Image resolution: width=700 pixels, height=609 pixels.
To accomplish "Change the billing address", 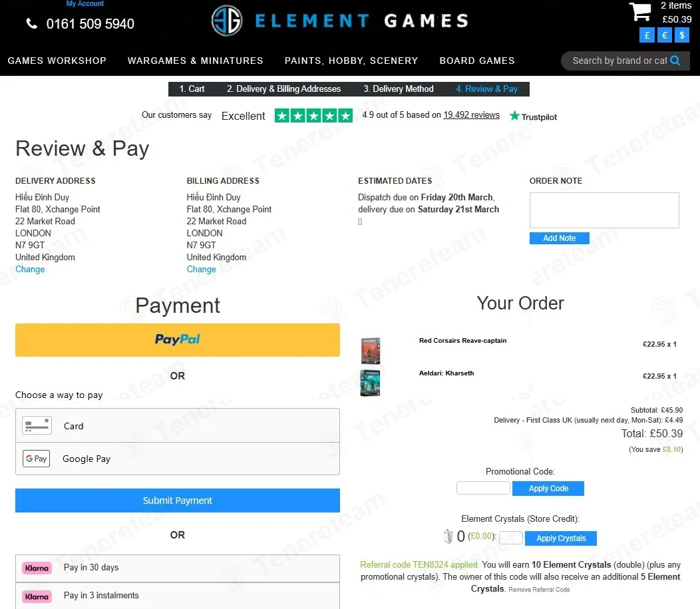I will tap(202, 270).
